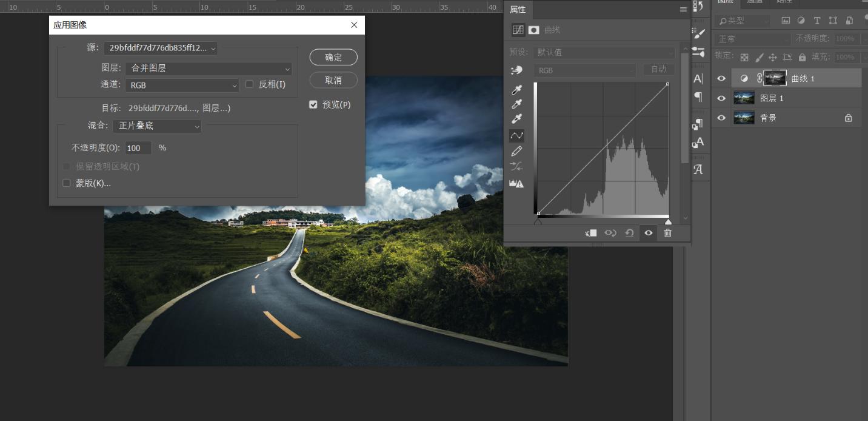Select the white point eyedropper in Curves panel
The image size is (868, 421).
point(516,120)
